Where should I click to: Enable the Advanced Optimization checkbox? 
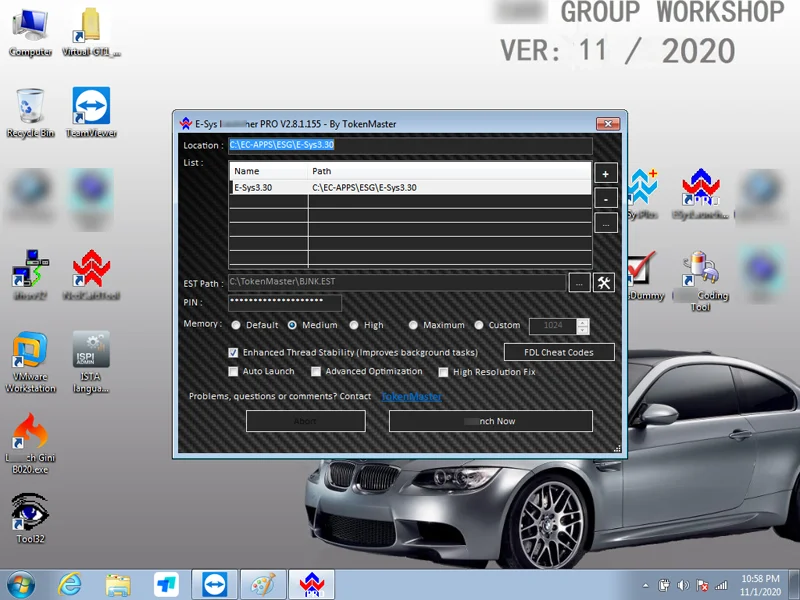[x=316, y=371]
